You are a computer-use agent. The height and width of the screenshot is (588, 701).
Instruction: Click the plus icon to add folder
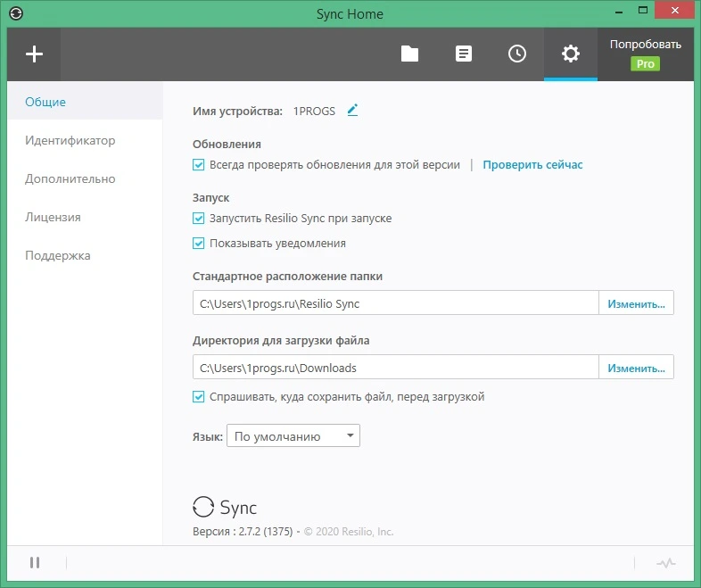click(x=34, y=54)
